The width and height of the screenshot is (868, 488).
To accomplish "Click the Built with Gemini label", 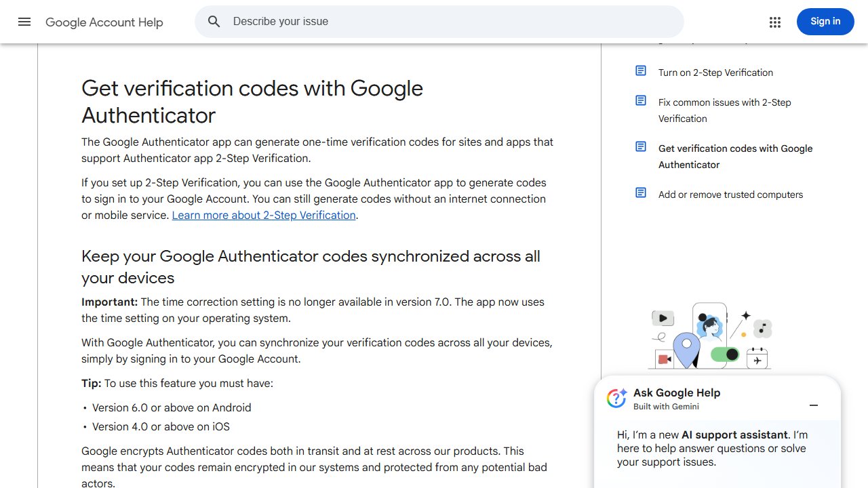I will (x=666, y=407).
